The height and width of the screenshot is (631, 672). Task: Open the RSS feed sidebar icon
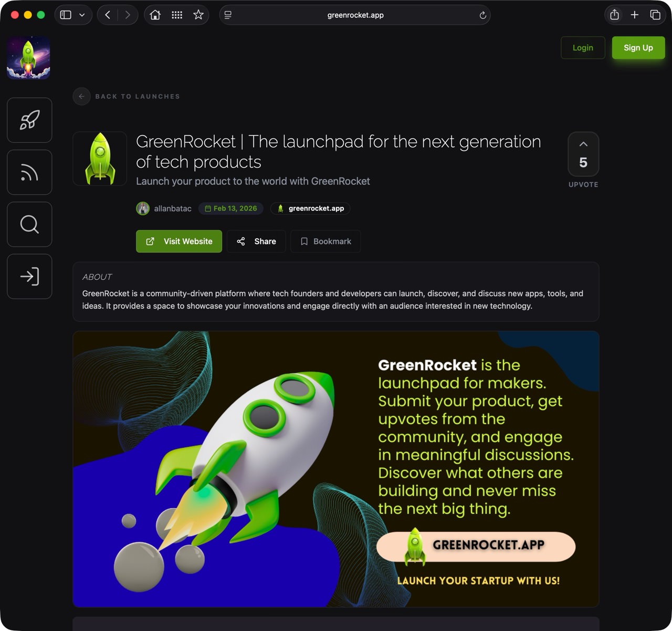click(x=29, y=172)
